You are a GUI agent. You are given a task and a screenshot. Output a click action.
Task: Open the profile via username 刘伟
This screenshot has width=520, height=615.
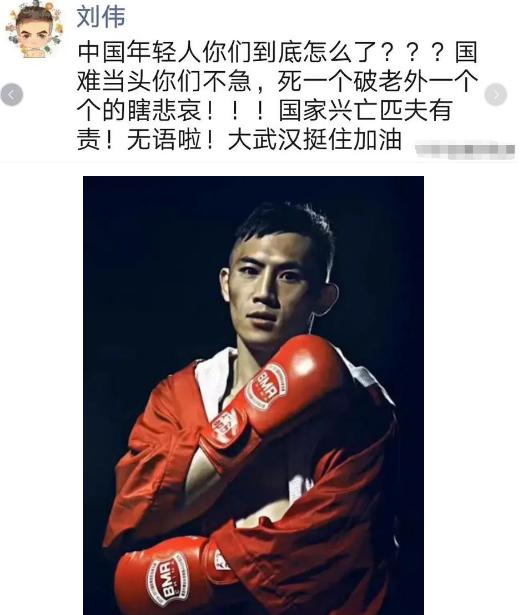pos(101,17)
